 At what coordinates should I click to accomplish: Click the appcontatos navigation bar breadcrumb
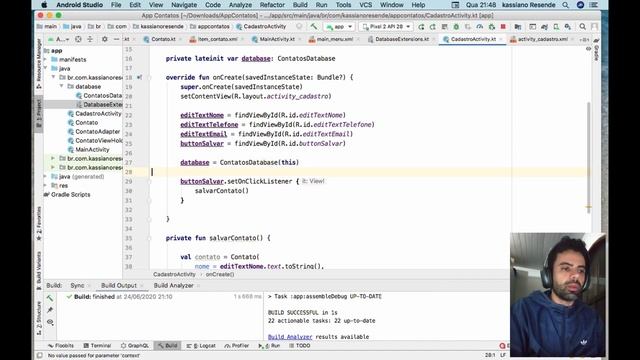click(x=210, y=27)
